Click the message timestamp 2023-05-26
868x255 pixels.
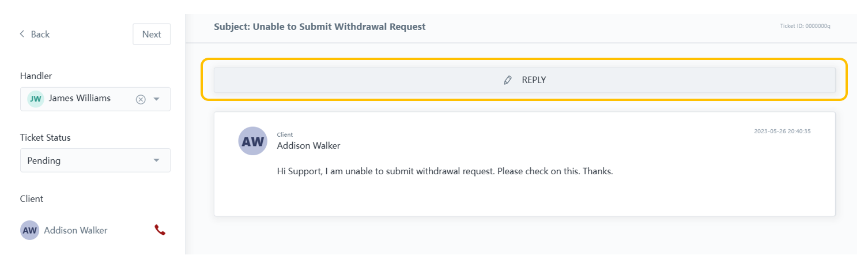782,132
